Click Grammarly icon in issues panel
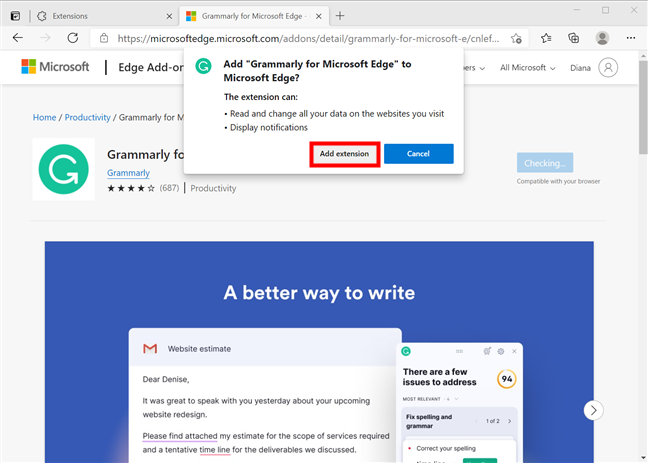The width and height of the screenshot is (648, 463). click(x=406, y=351)
